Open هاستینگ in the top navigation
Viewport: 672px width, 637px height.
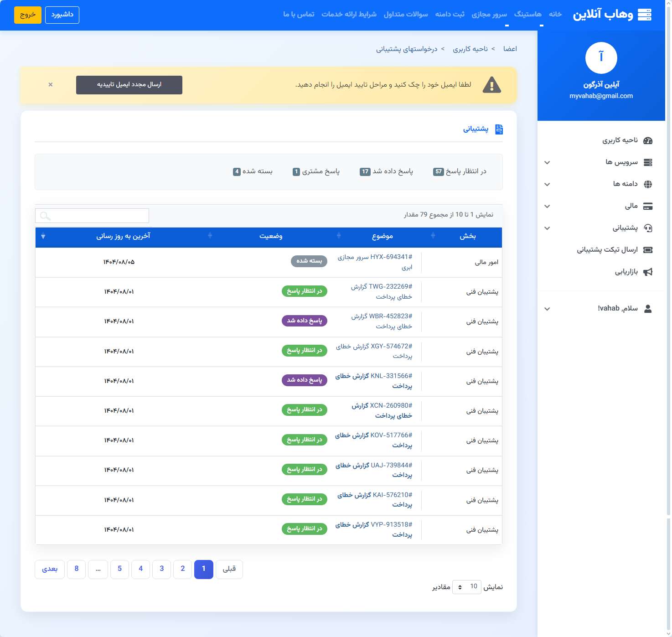pyautogui.click(x=528, y=14)
